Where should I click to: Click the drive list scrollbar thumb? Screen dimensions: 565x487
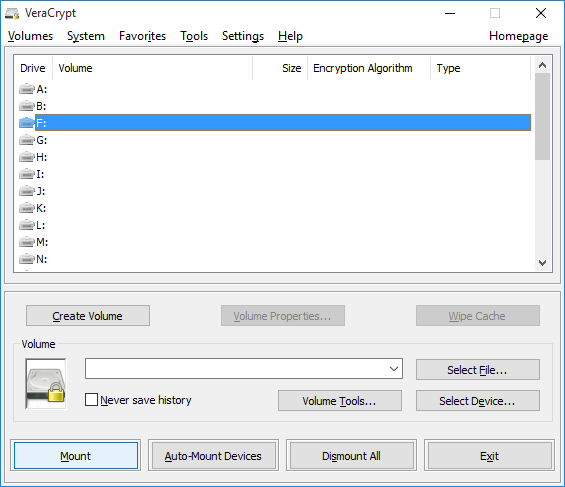pyautogui.click(x=542, y=116)
